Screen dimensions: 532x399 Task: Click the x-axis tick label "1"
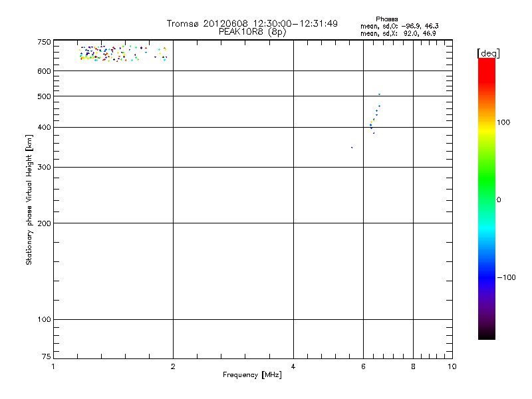click(x=53, y=366)
